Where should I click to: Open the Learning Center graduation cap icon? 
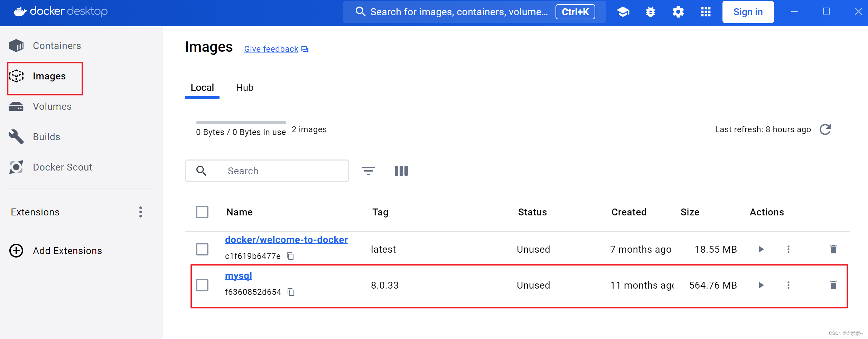(x=623, y=12)
